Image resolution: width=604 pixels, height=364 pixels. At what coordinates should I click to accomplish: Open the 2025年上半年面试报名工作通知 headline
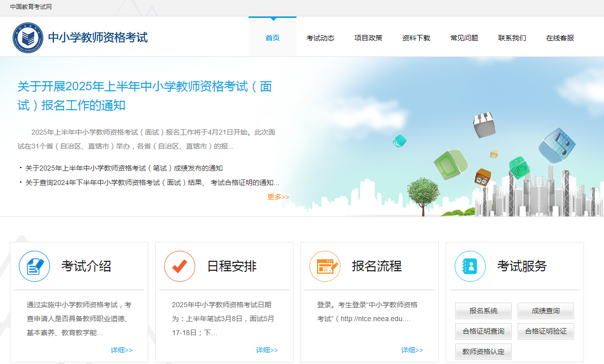click(145, 96)
